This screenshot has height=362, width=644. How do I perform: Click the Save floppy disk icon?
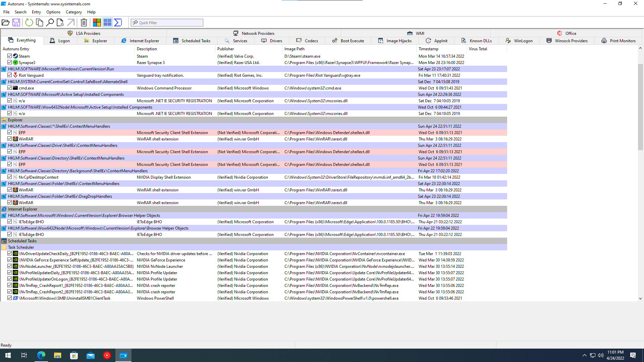pyautogui.click(x=16, y=22)
